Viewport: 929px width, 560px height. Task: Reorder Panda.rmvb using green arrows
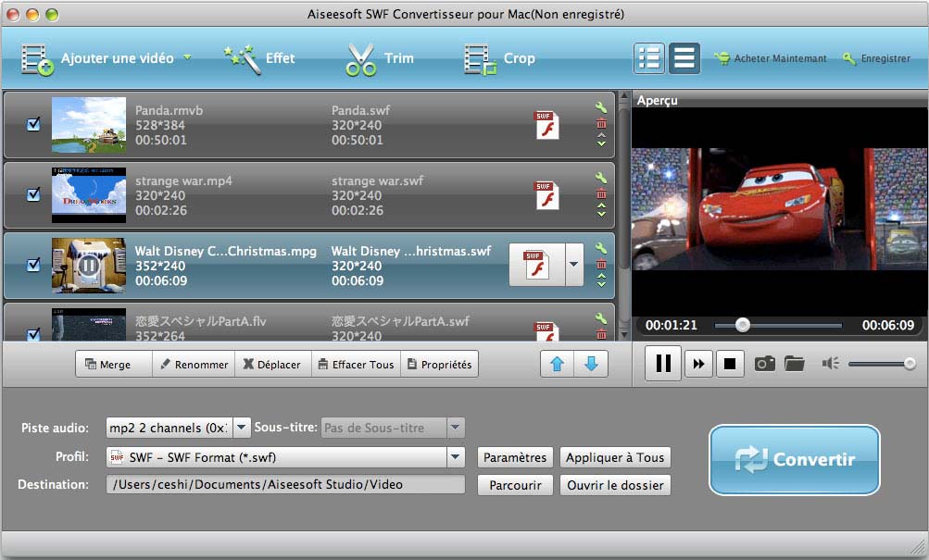(601, 140)
